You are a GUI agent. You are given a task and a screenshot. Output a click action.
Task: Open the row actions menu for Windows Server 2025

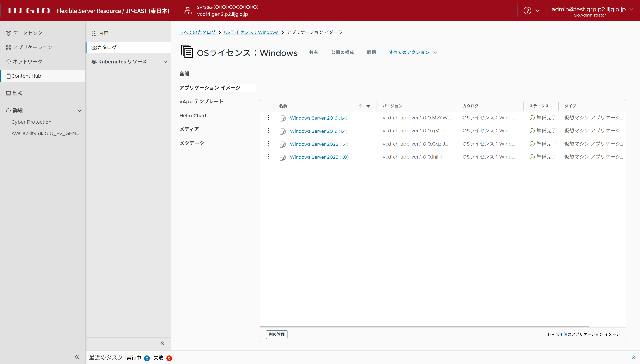coord(268,157)
